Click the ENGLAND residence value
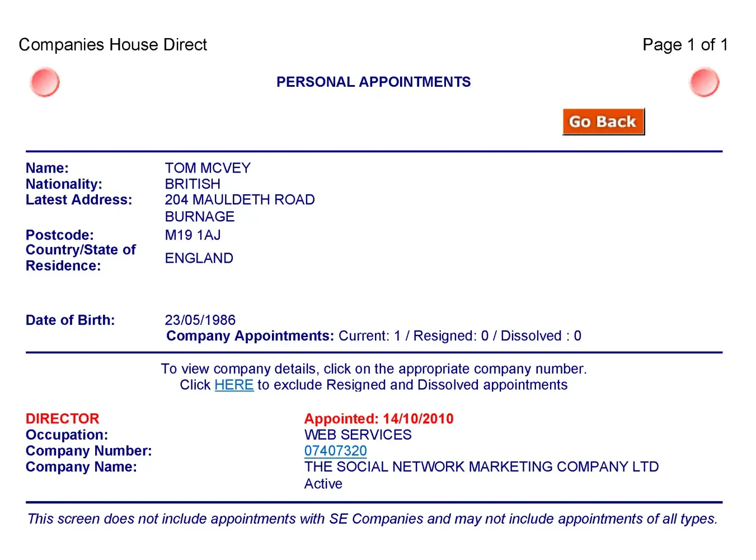 pyautogui.click(x=199, y=258)
